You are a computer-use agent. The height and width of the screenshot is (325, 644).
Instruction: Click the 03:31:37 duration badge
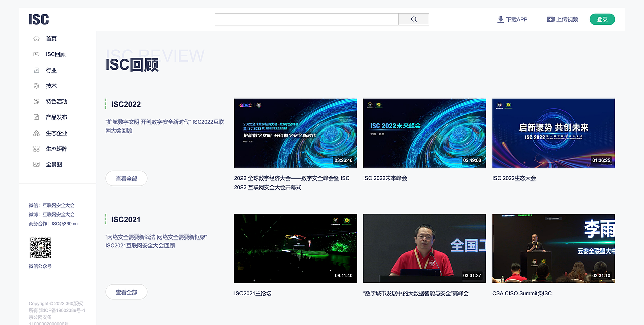(x=472, y=275)
